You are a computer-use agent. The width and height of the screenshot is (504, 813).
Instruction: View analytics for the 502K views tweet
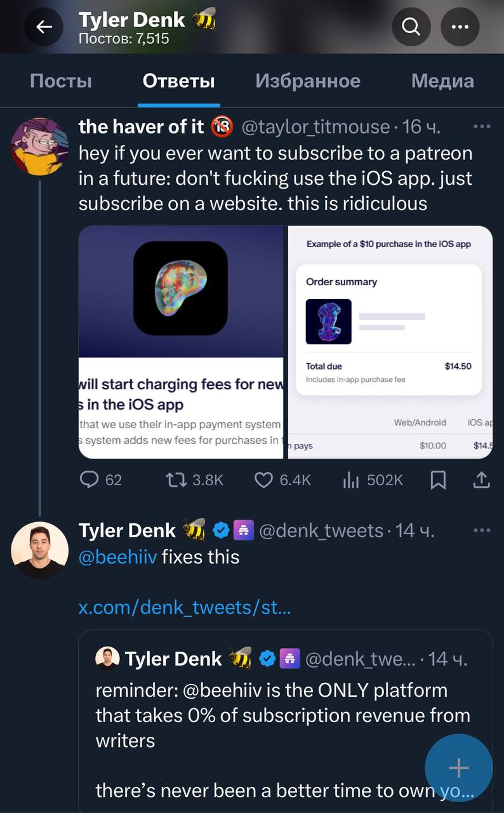pyautogui.click(x=351, y=480)
